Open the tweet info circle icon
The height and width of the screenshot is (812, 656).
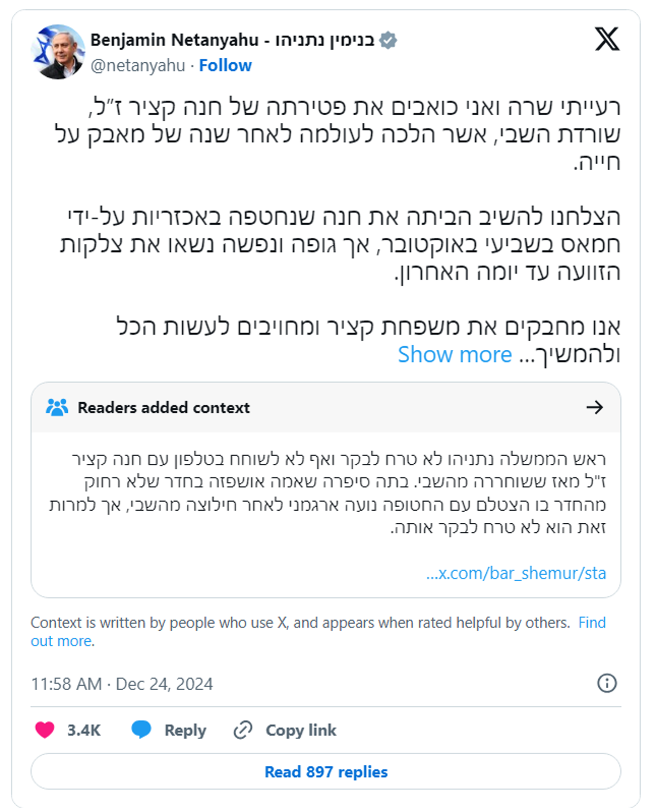pos(607,683)
